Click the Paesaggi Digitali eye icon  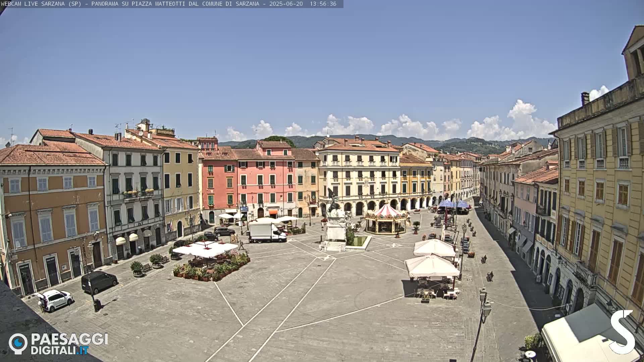tap(18, 344)
